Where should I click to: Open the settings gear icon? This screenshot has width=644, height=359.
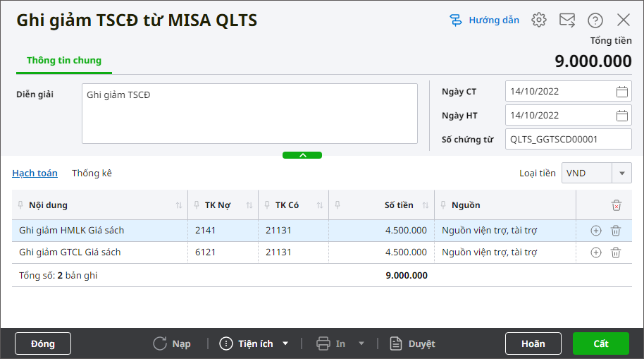tap(539, 20)
